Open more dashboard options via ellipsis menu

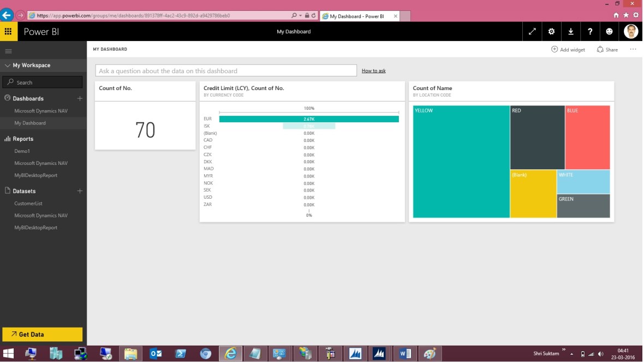pos(633,49)
